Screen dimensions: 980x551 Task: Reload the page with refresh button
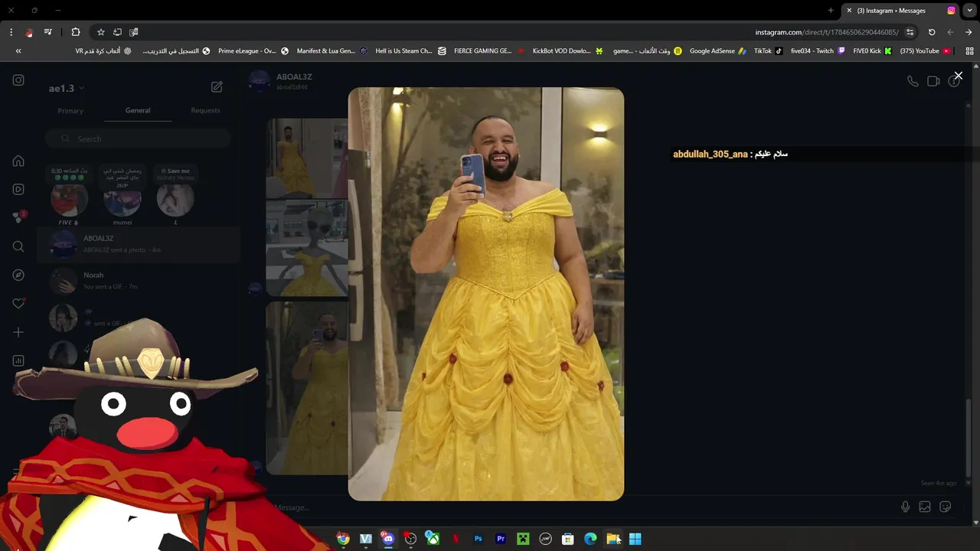[x=932, y=32]
